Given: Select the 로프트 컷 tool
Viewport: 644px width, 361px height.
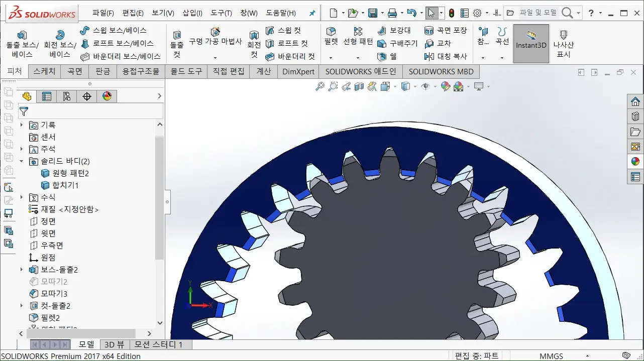Looking at the screenshot, I should [286, 43].
